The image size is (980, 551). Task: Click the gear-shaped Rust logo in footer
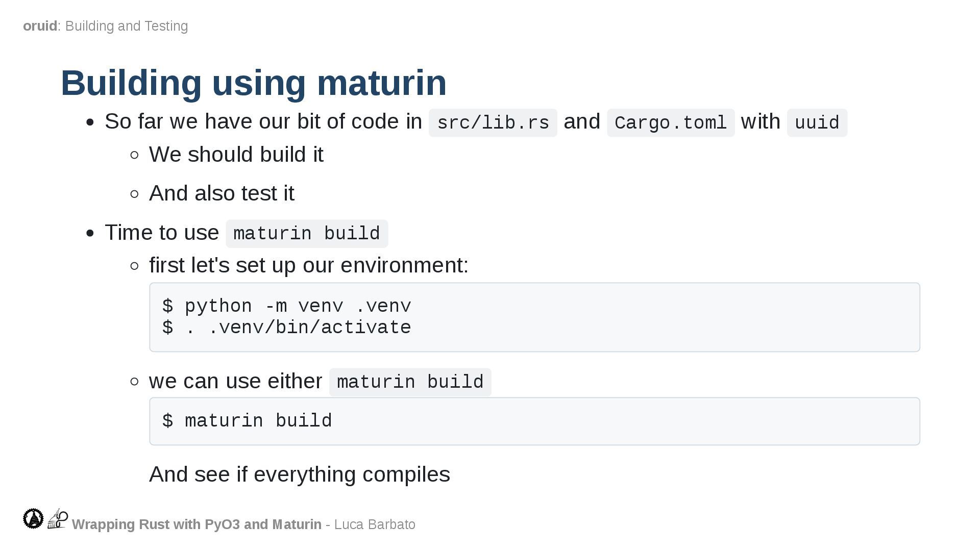coord(33,518)
